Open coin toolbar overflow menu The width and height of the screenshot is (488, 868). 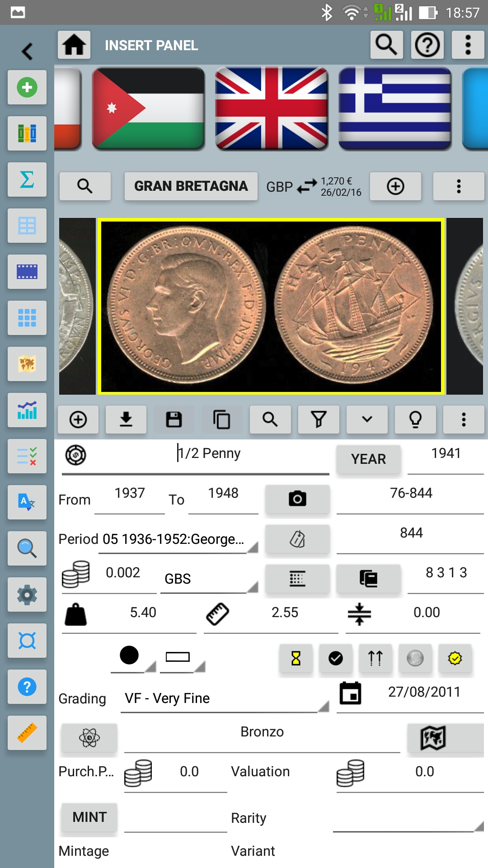pos(464,420)
